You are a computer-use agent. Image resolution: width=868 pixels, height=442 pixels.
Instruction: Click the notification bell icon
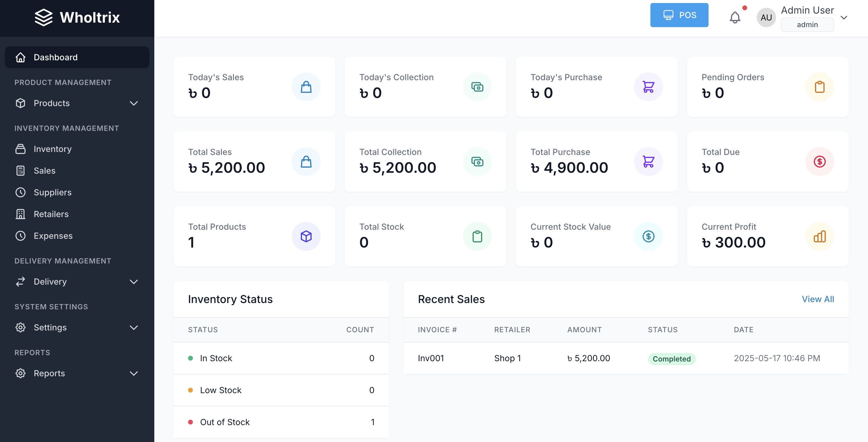734,17
